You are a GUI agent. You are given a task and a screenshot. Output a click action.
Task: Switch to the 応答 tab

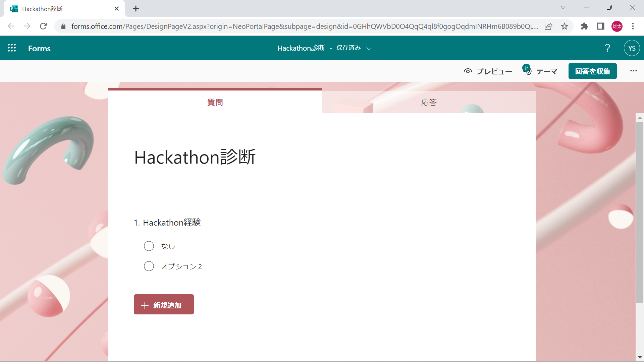429,102
